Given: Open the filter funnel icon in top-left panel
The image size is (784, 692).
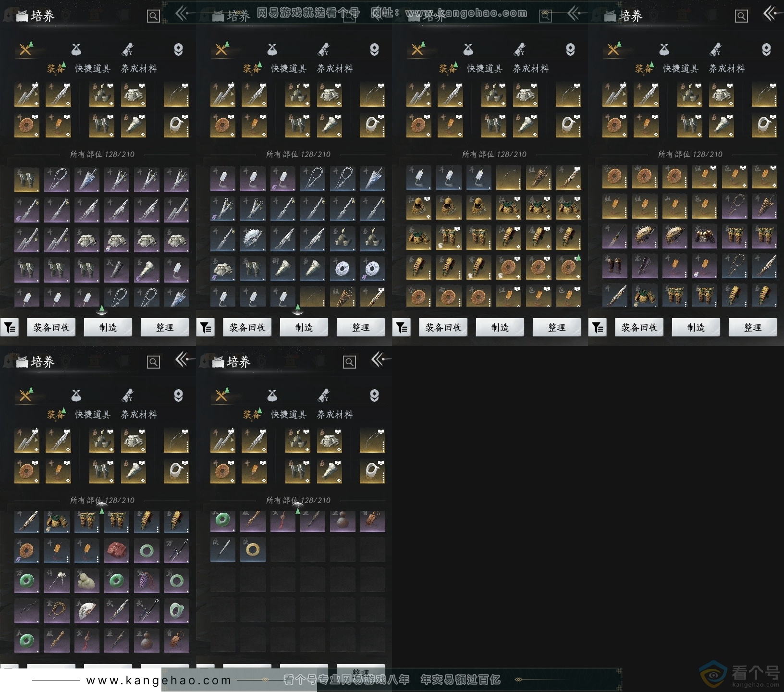Looking at the screenshot, I should point(10,328).
